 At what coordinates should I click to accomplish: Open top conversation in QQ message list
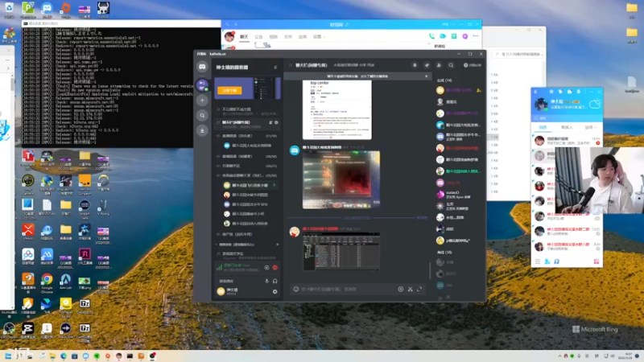point(567,141)
